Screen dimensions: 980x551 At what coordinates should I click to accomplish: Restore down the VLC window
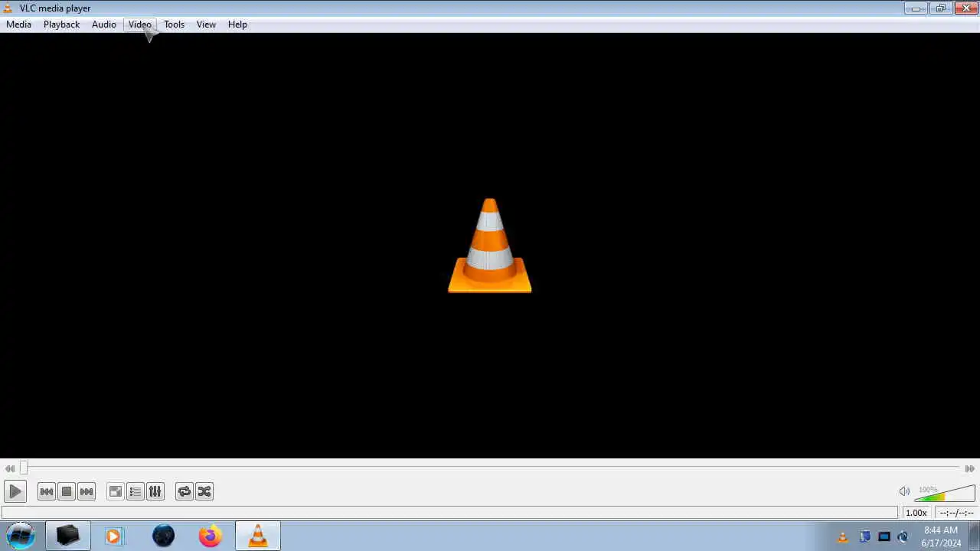(940, 8)
